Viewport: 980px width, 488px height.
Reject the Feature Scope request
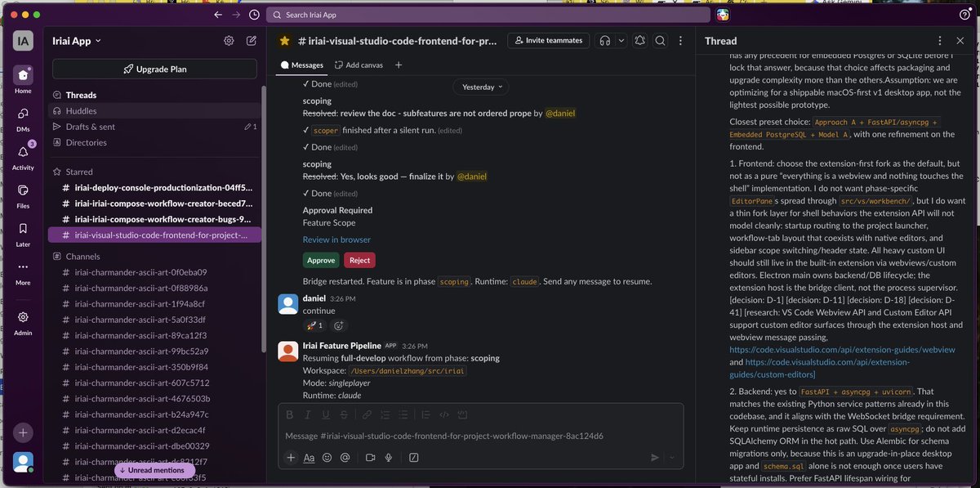(x=359, y=260)
